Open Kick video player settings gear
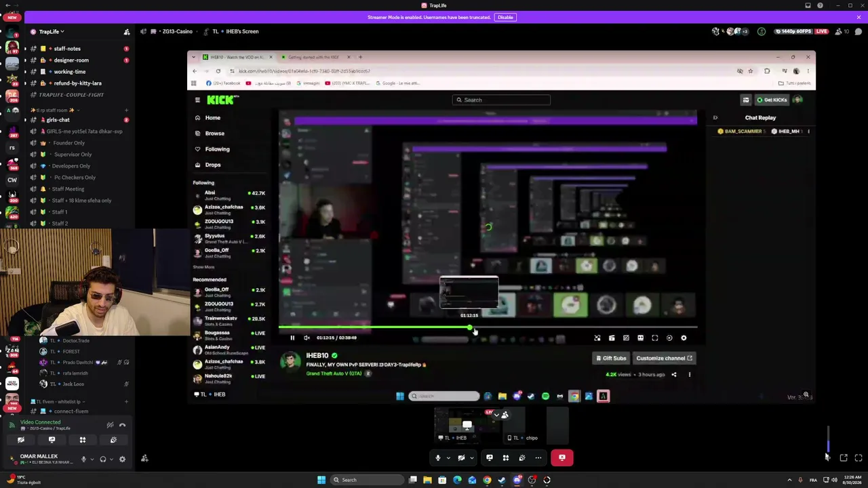The width and height of the screenshot is (868, 488). point(684,338)
